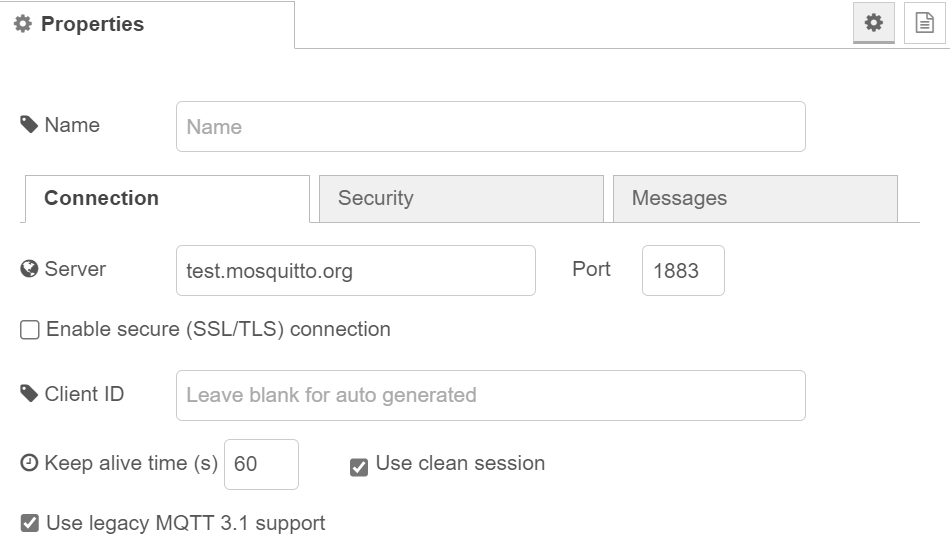Click the globe icon beside Server

[29, 269]
